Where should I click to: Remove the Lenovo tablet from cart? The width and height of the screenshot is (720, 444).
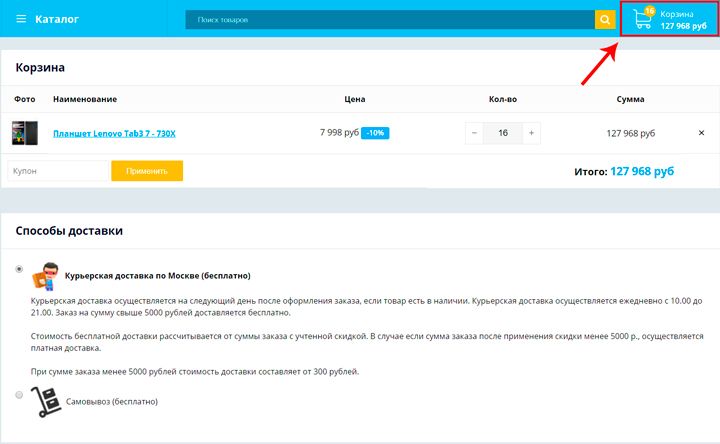click(x=701, y=133)
